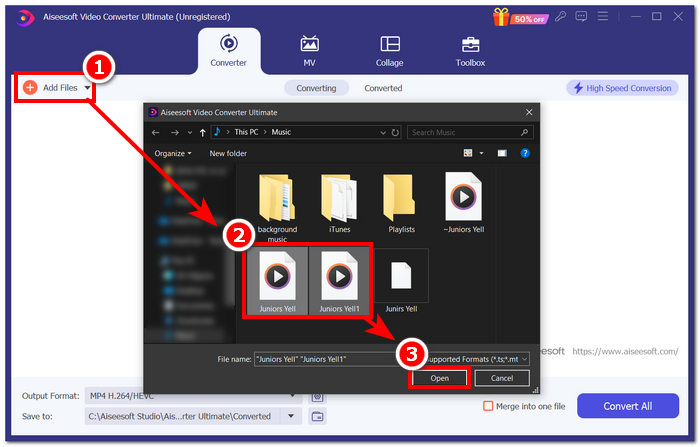Enable High Speed Conversion
Viewport: 700px width, 447px height.
pos(622,88)
